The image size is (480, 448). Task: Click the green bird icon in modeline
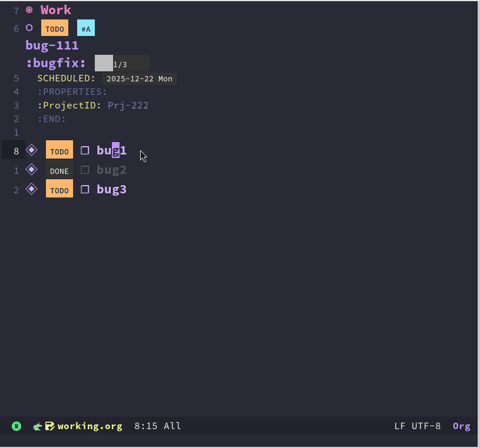[x=38, y=426]
